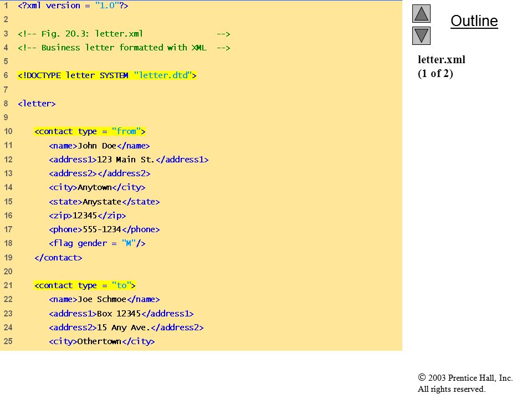Click the state Anystate line
Viewport: 532px width, 399px height.
tap(104, 202)
